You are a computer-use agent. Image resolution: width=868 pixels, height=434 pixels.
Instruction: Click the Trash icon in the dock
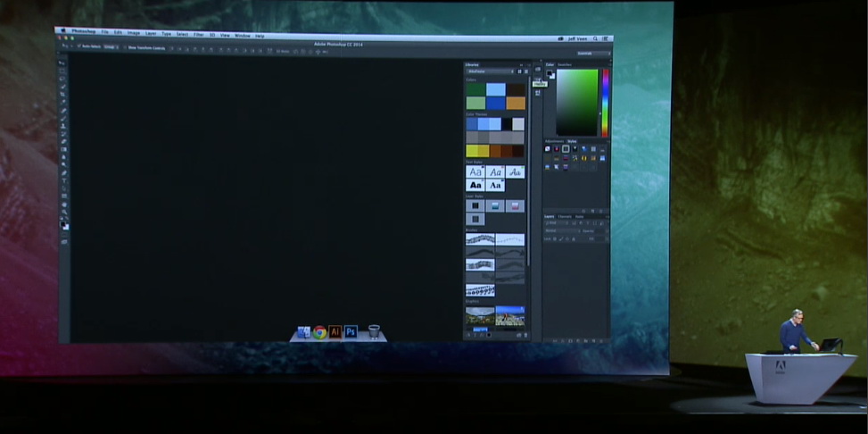(x=374, y=332)
